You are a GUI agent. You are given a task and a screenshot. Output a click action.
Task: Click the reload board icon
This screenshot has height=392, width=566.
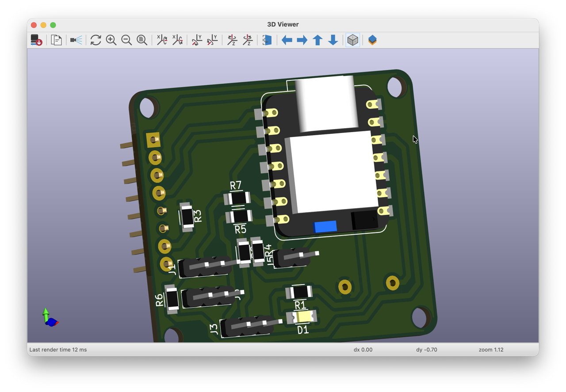click(36, 40)
